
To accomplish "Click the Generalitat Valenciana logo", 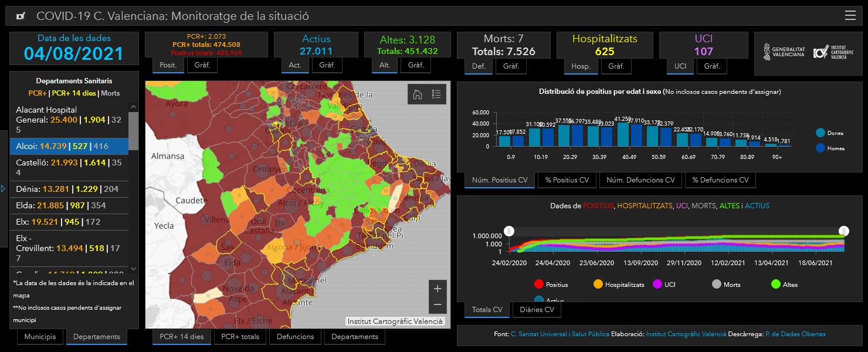I will click(x=784, y=52).
